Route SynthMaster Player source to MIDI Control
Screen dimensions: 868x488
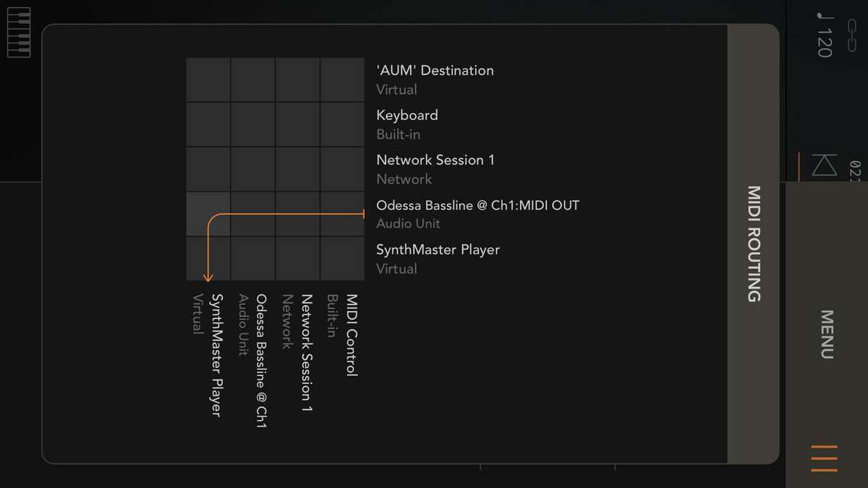pyautogui.click(x=343, y=259)
